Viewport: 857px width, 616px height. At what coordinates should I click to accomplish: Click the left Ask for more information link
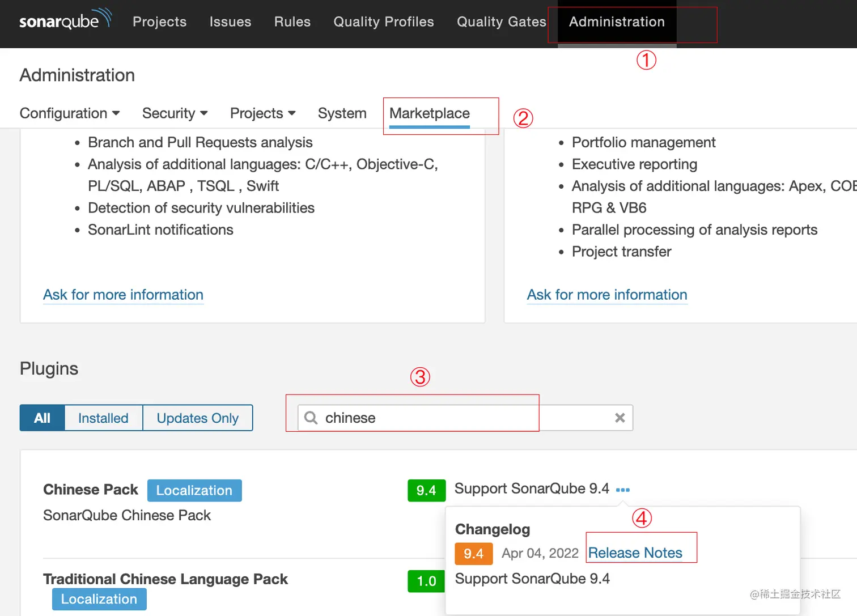[x=123, y=295]
